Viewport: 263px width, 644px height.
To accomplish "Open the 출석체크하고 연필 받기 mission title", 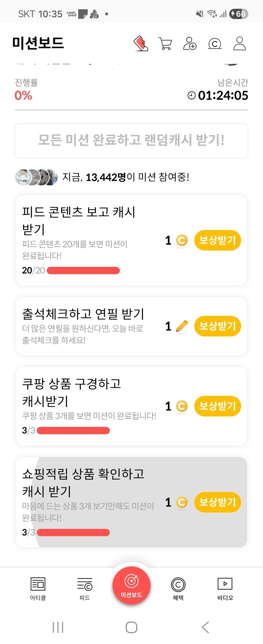I will click(x=83, y=314).
